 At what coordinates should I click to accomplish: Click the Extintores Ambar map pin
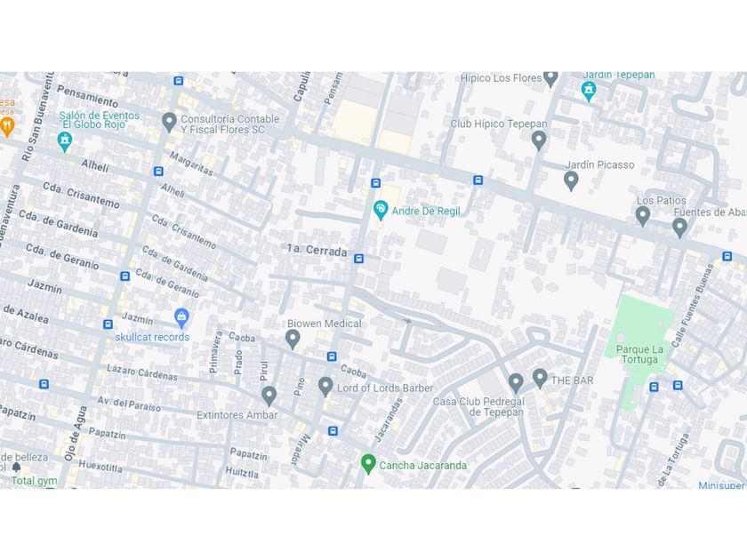coord(269,396)
